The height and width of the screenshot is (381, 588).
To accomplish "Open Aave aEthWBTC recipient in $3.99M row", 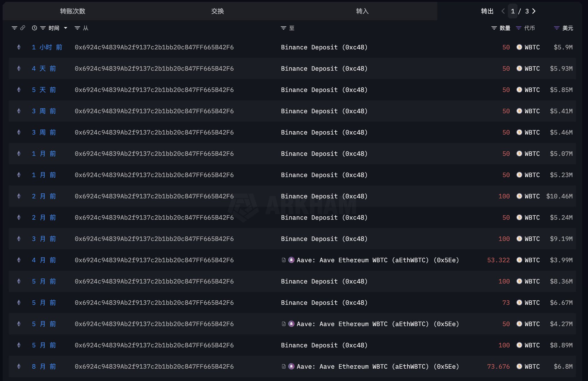I will [378, 260].
